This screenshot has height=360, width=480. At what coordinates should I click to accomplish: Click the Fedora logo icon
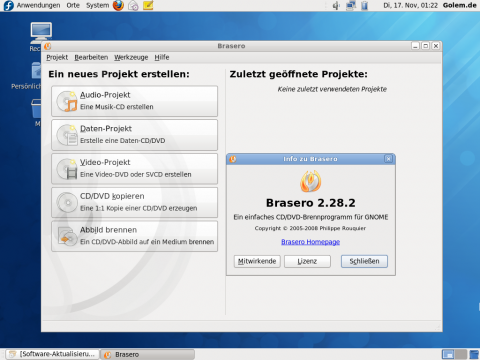click(x=8, y=5)
